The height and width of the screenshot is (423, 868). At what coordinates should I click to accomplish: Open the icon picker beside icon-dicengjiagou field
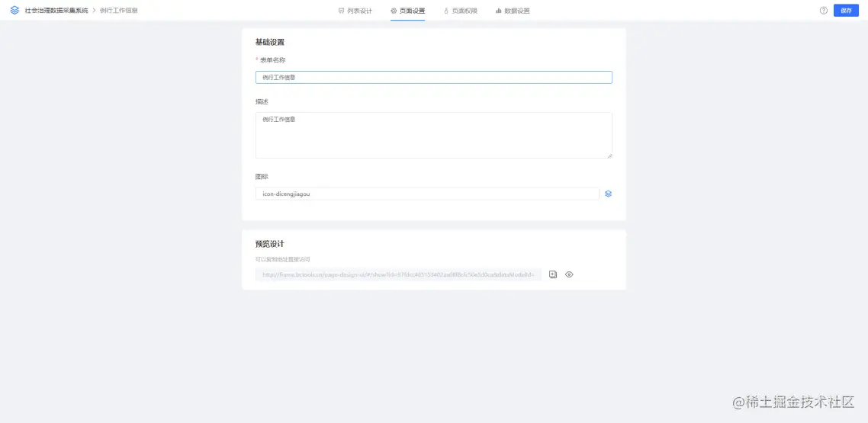609,194
